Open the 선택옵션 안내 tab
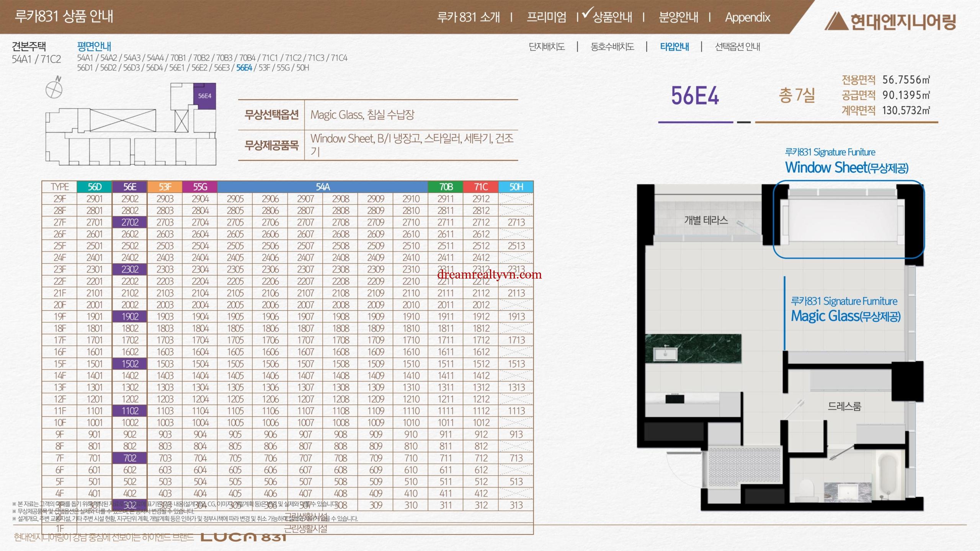The height and width of the screenshot is (551, 980). [x=737, y=47]
